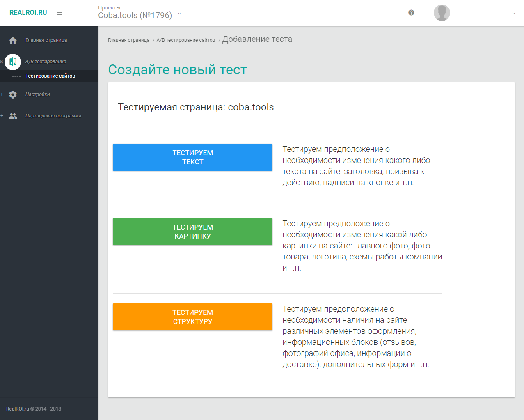Click the hamburger menu icon next to REALROI.RU

(x=59, y=13)
